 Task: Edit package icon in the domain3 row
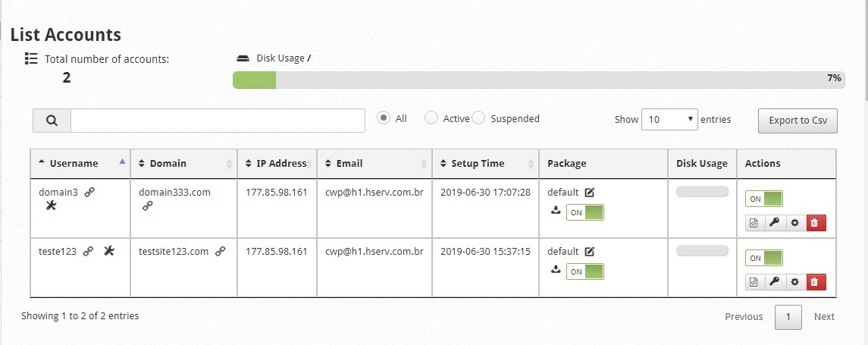click(590, 193)
